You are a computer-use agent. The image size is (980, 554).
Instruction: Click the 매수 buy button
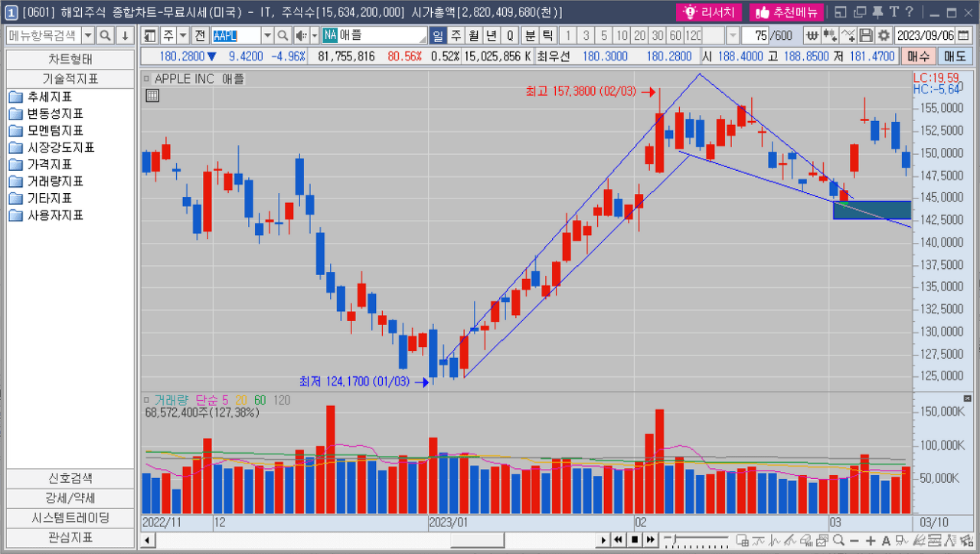click(918, 56)
